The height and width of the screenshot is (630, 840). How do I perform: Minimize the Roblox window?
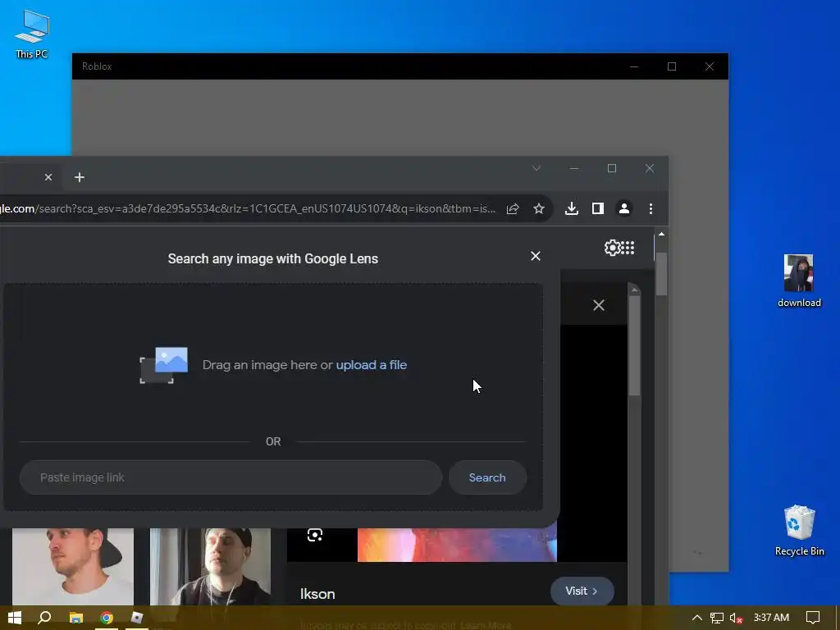[634, 66]
